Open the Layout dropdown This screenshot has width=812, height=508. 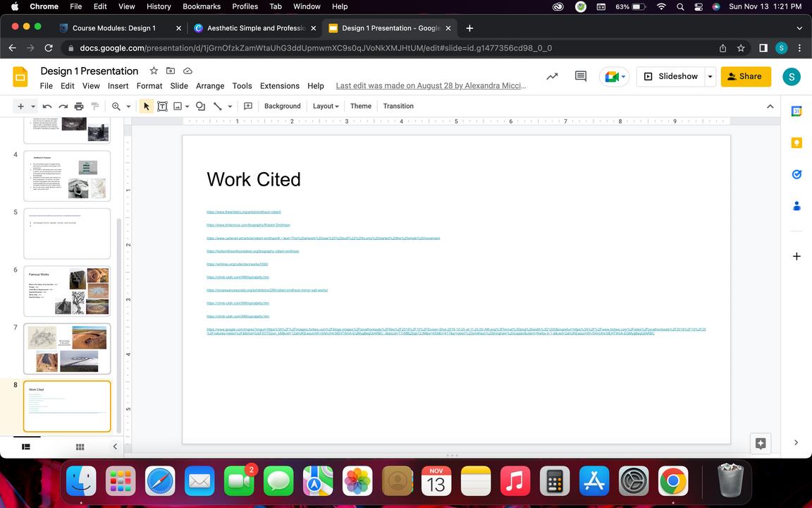pos(326,107)
